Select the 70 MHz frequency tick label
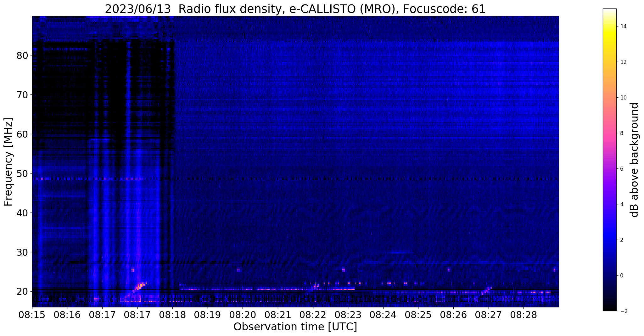Image resolution: width=644 pixels, height=336 pixels. click(x=22, y=95)
